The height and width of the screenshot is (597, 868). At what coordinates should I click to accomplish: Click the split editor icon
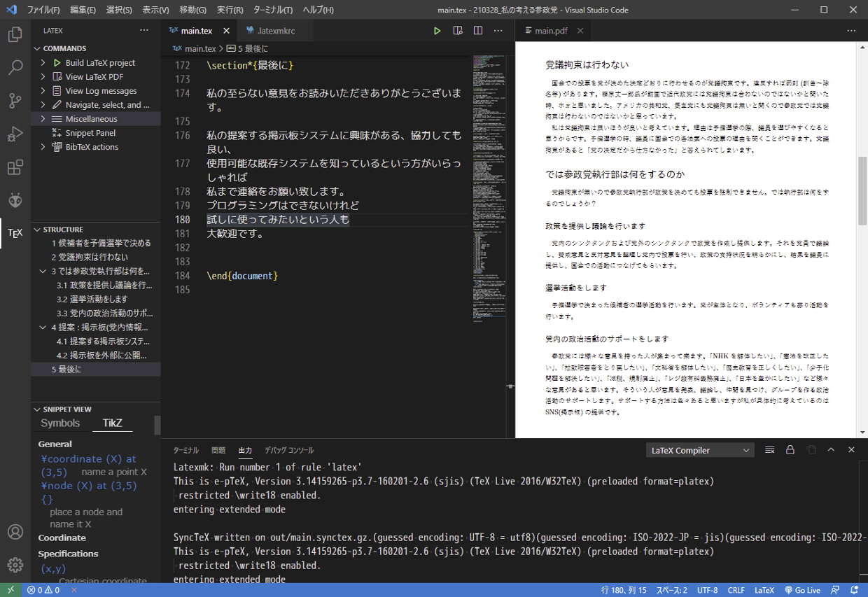click(x=478, y=31)
